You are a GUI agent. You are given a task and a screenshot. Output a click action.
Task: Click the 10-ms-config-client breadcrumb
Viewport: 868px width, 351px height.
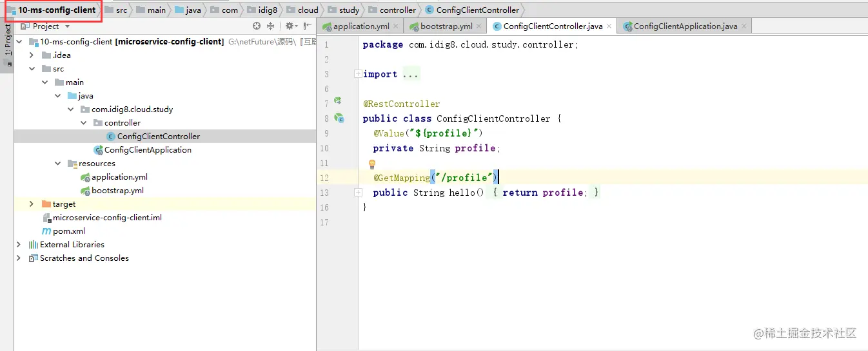pyautogui.click(x=51, y=10)
